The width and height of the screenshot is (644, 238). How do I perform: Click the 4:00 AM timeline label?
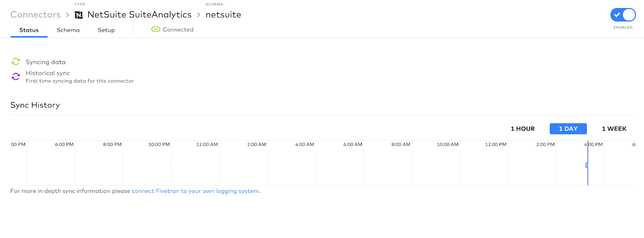pos(305,145)
